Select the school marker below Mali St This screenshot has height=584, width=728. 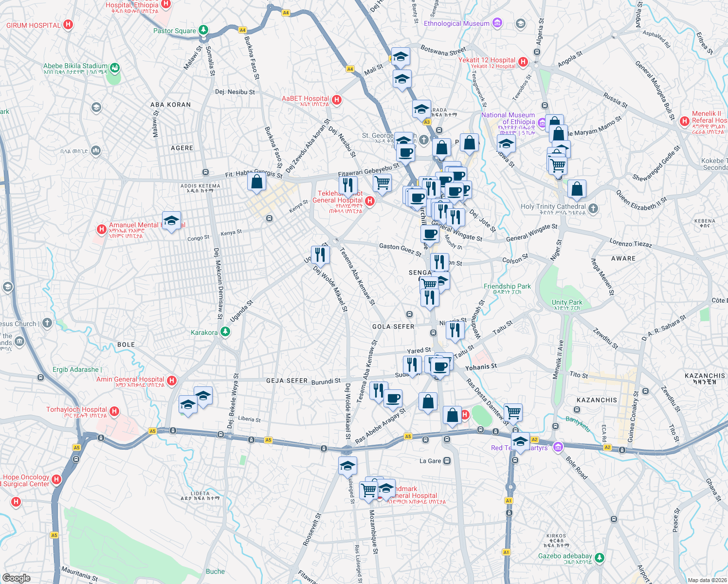(402, 79)
